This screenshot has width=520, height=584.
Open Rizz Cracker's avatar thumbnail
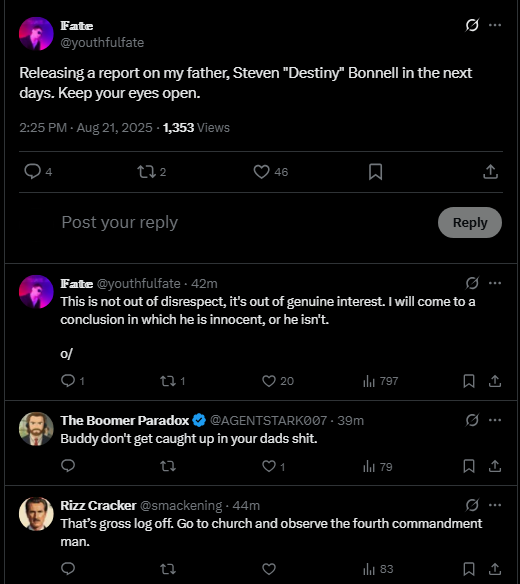tap(36, 514)
